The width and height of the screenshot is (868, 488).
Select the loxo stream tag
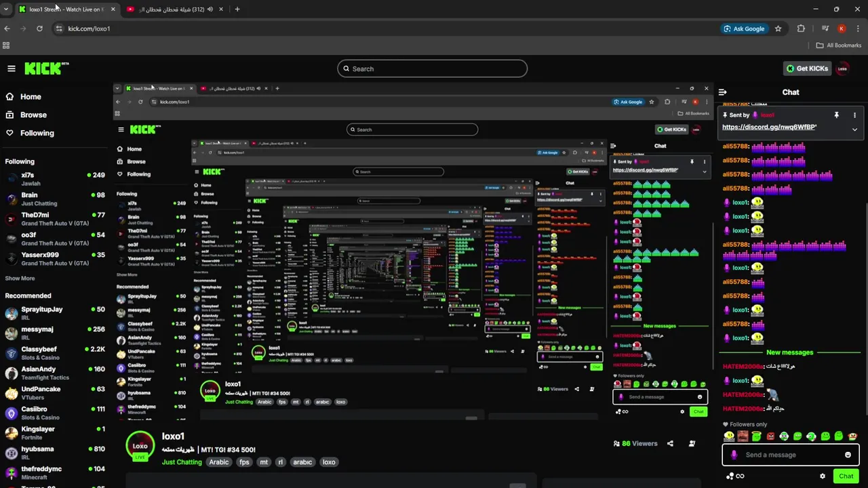click(329, 462)
